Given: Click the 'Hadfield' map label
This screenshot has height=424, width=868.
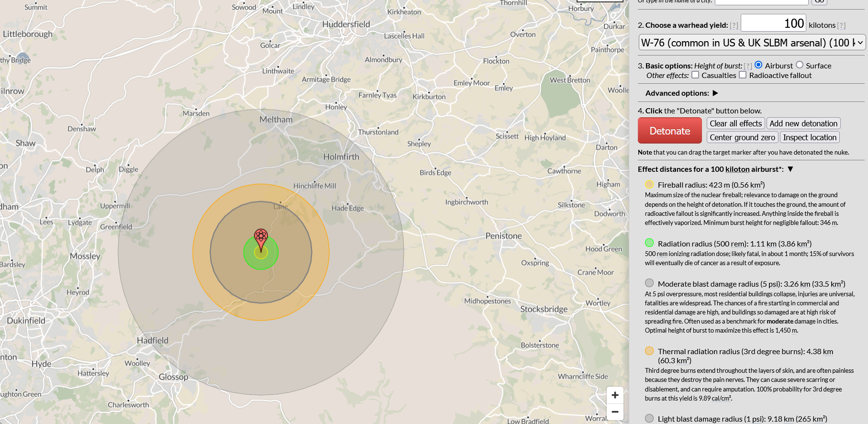Looking at the screenshot, I should (153, 341).
